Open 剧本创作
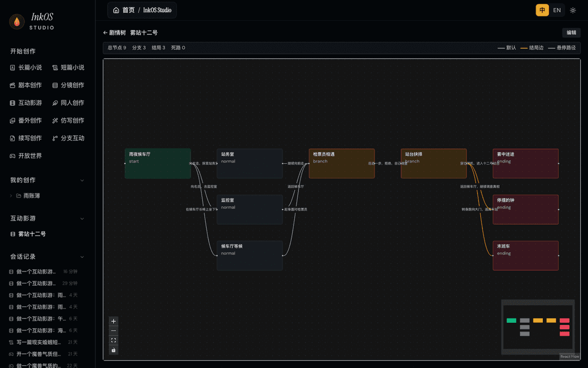Screen dimensions: 588x368 pyautogui.click(x=26, y=85)
